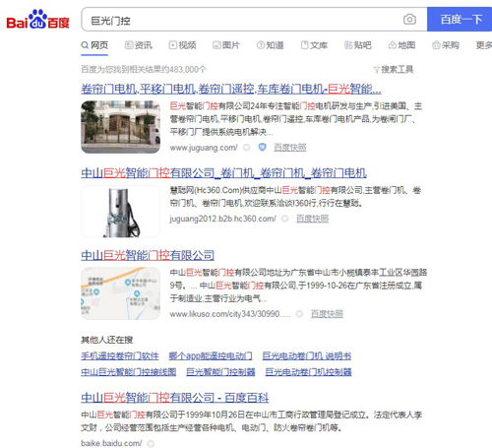Click the round icon after juguang2012.b2b.hc360.com/

pyautogui.click(x=285, y=219)
